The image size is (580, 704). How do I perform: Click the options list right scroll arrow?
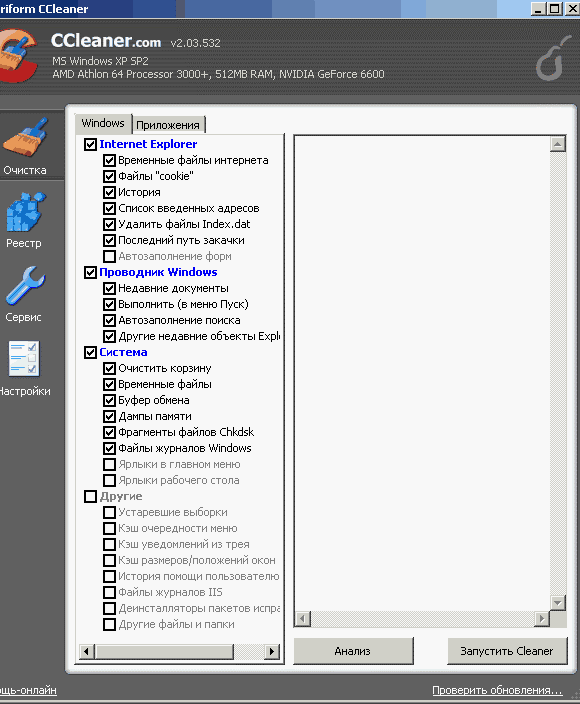click(272, 651)
